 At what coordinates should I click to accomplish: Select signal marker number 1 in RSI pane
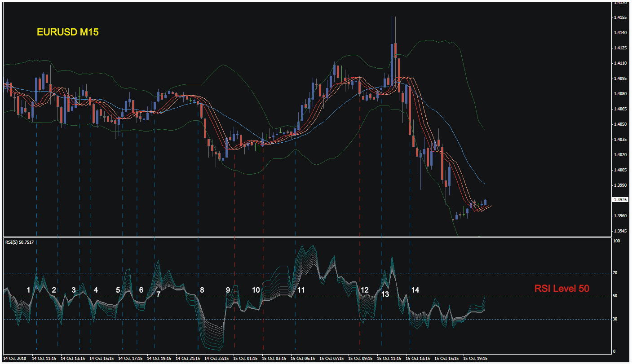pos(28,290)
